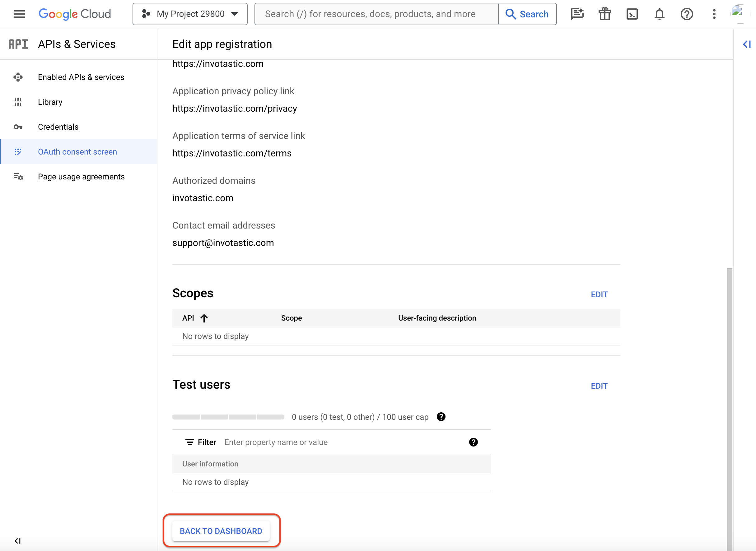Select Credentials menu item in sidebar
756x551 pixels.
[x=58, y=127]
